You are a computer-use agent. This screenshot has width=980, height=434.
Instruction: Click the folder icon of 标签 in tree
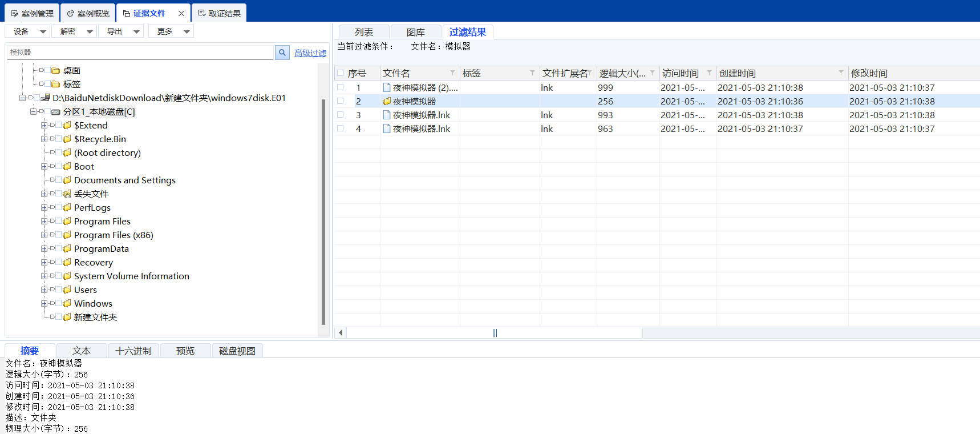point(56,84)
